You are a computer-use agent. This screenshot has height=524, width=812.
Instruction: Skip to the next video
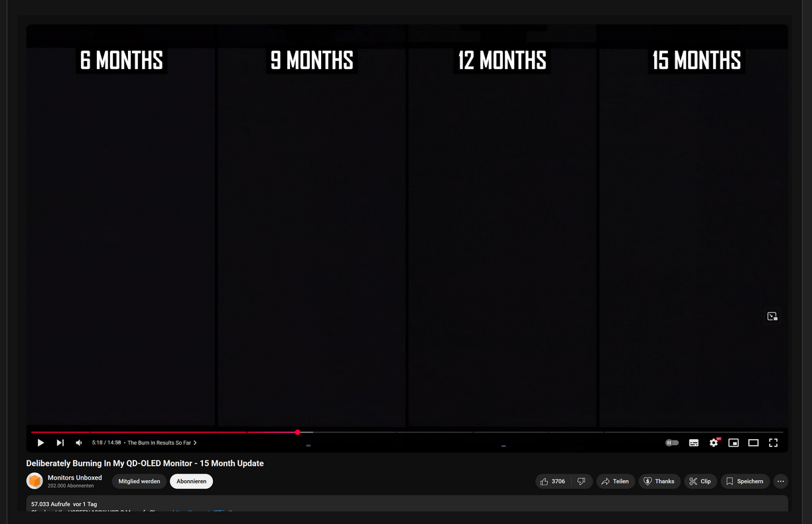(x=60, y=442)
